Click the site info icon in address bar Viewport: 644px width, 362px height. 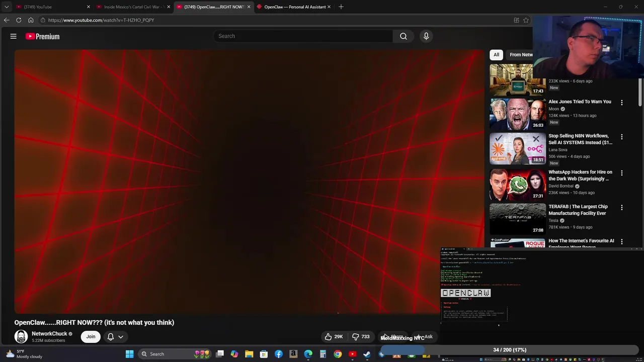(43, 20)
